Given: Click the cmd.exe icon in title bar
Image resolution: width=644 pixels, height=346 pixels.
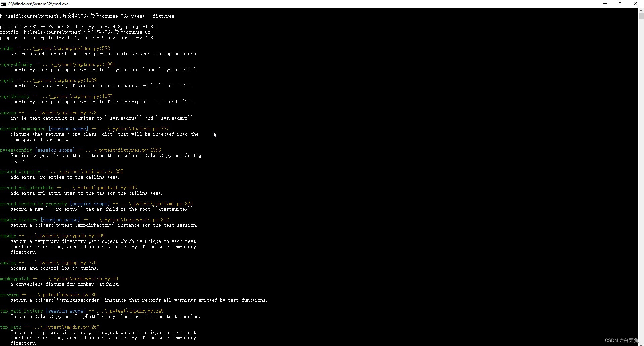Looking at the screenshot, I should tap(3, 4).
